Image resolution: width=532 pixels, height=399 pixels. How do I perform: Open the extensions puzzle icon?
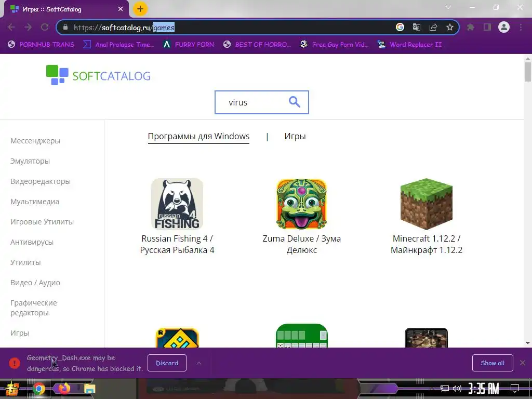point(471,27)
